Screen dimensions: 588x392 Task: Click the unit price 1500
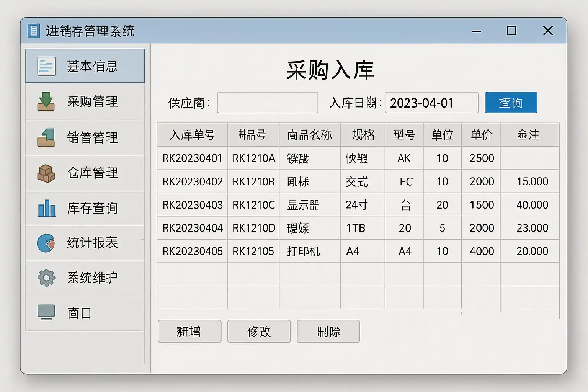[x=482, y=205]
